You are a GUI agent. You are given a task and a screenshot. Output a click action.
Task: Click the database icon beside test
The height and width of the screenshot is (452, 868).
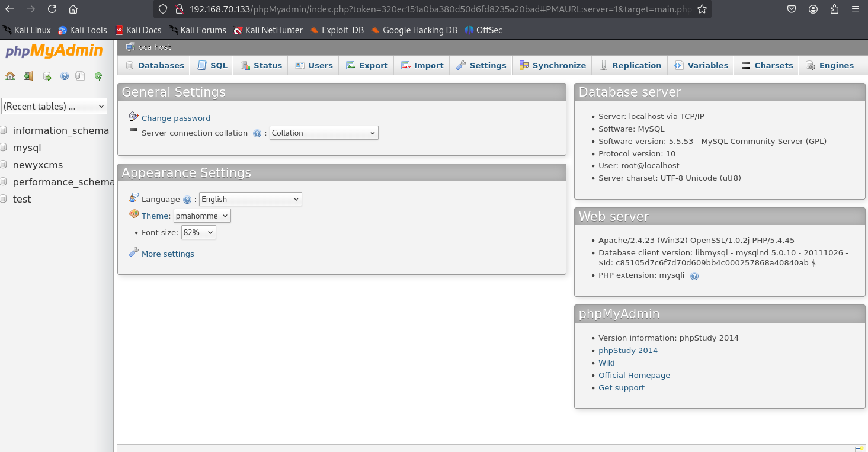click(x=4, y=199)
